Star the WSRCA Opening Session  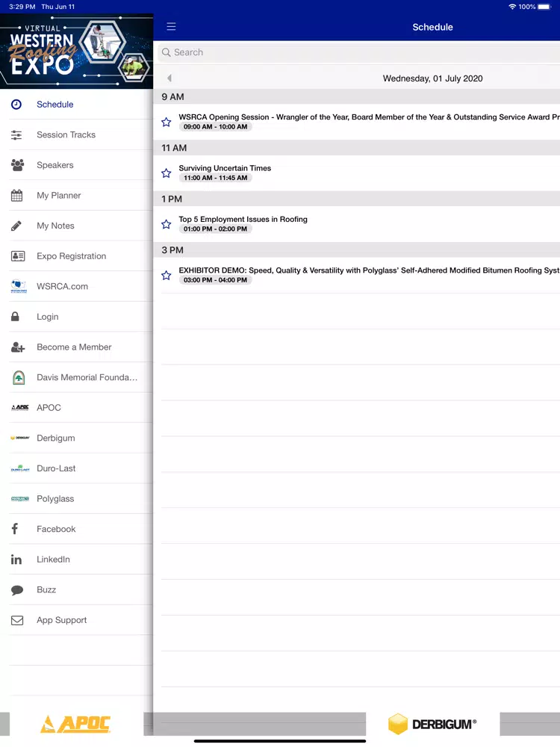(167, 122)
